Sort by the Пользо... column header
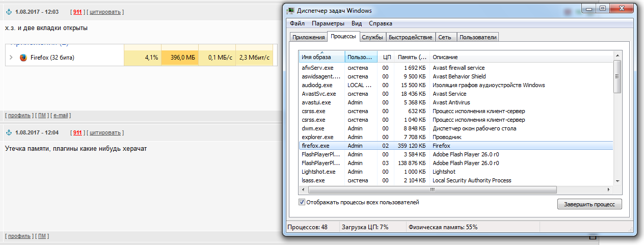The width and height of the screenshot is (644, 245). [361, 57]
